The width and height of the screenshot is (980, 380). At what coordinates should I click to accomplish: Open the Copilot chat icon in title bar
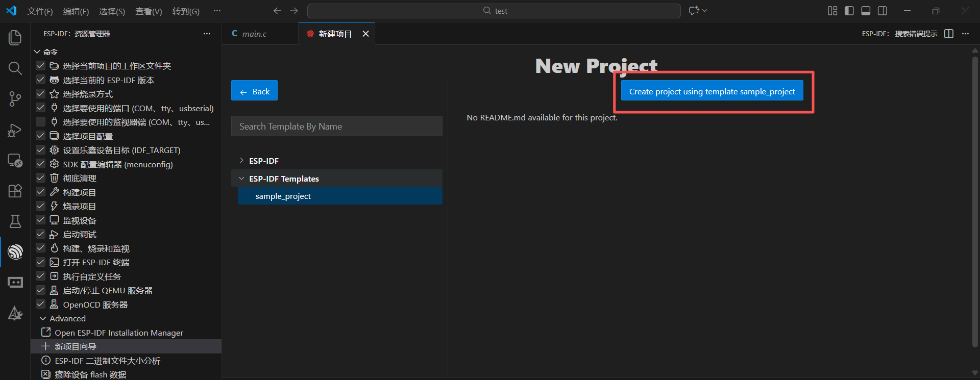point(694,11)
